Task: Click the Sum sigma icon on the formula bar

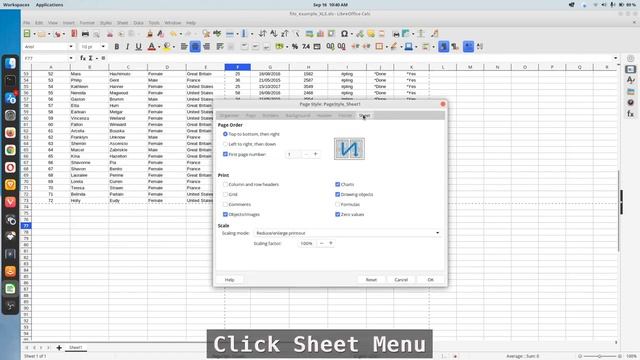Action: click(x=91, y=58)
